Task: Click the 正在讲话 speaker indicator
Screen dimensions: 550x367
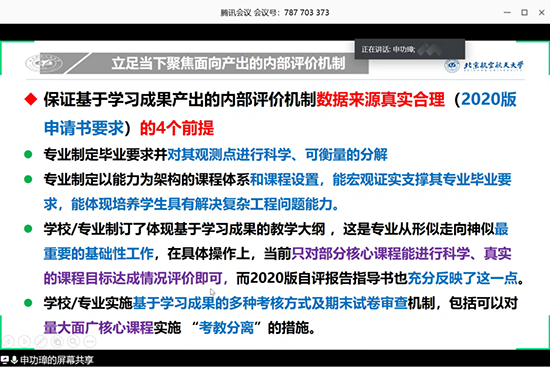Action: point(409,49)
